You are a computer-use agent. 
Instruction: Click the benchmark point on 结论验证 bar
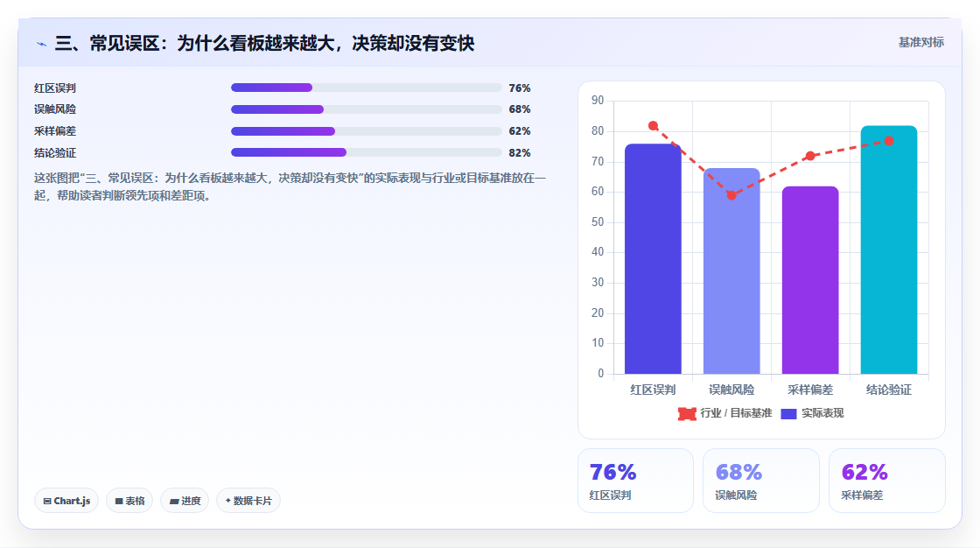[x=889, y=141]
